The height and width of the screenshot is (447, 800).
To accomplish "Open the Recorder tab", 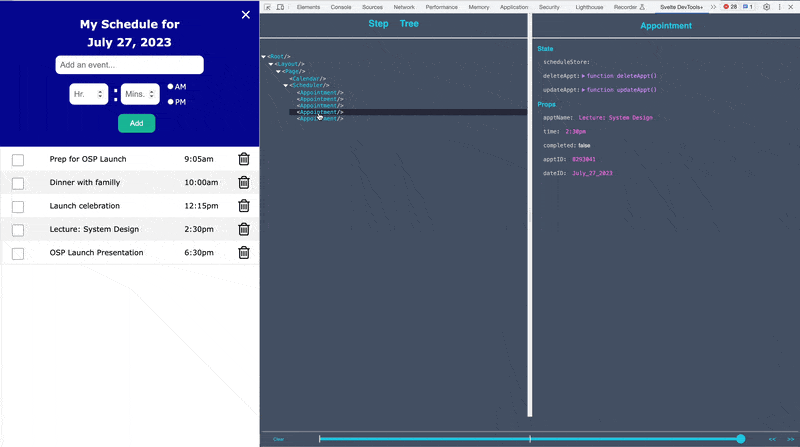I will pos(629,7).
